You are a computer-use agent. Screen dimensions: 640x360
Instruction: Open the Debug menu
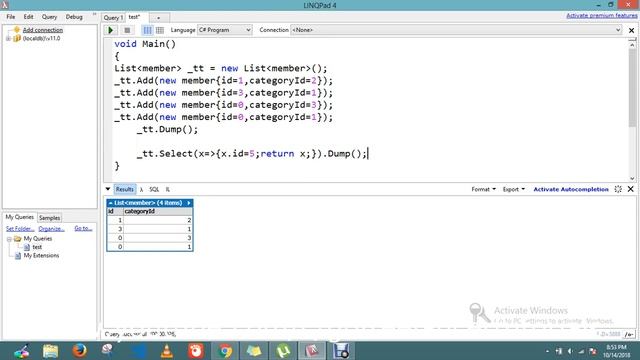74,17
